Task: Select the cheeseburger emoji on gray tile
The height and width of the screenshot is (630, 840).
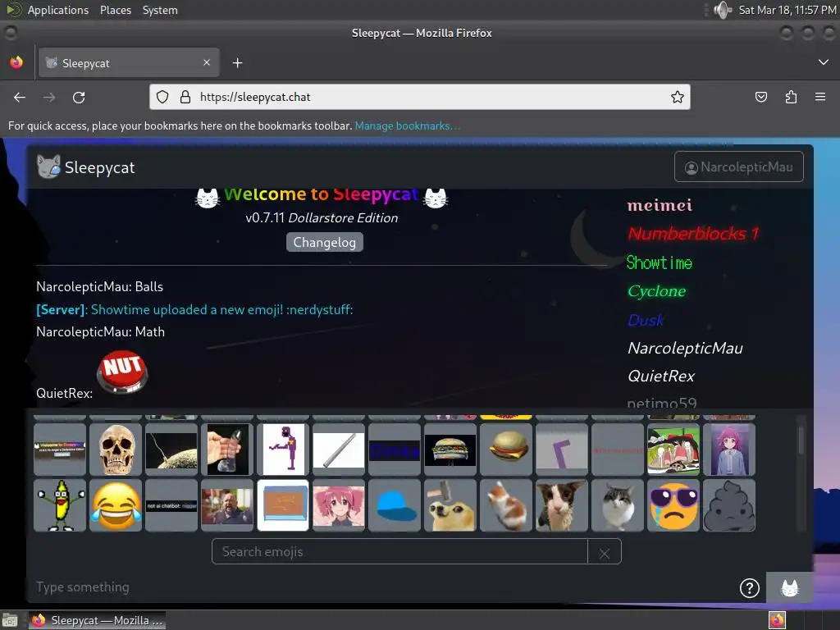Action: coord(506,450)
